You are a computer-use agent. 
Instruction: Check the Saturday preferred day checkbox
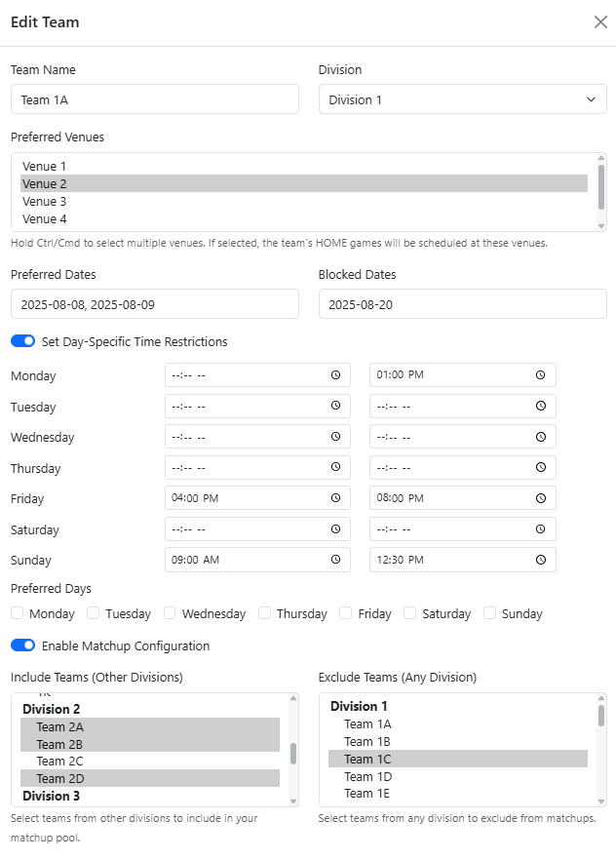pyautogui.click(x=410, y=613)
